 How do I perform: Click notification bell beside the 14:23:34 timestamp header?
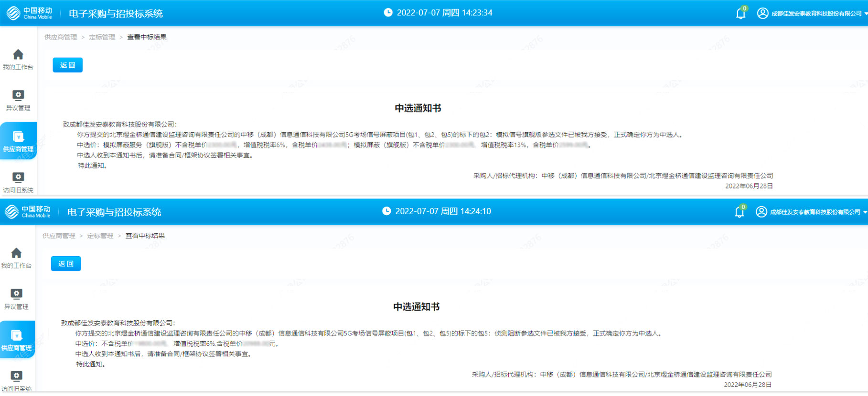click(740, 13)
